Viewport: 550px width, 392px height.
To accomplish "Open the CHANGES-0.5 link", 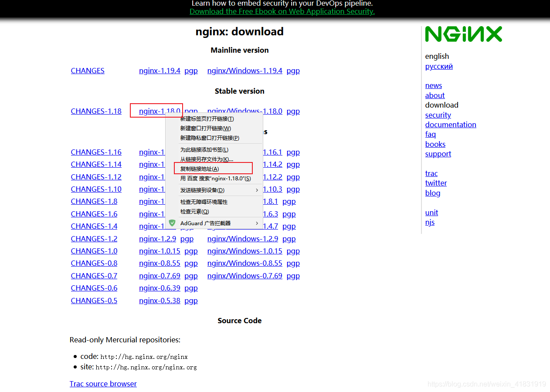I will coord(94,301).
